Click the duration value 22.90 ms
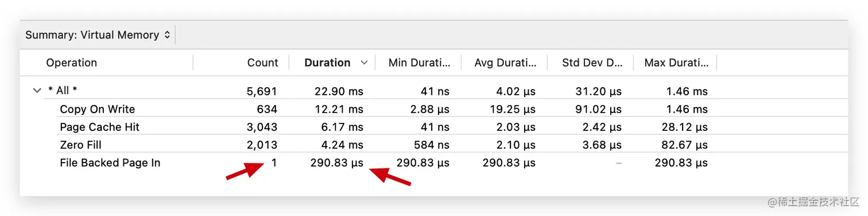Screen dimensions: 868x216 (339, 91)
